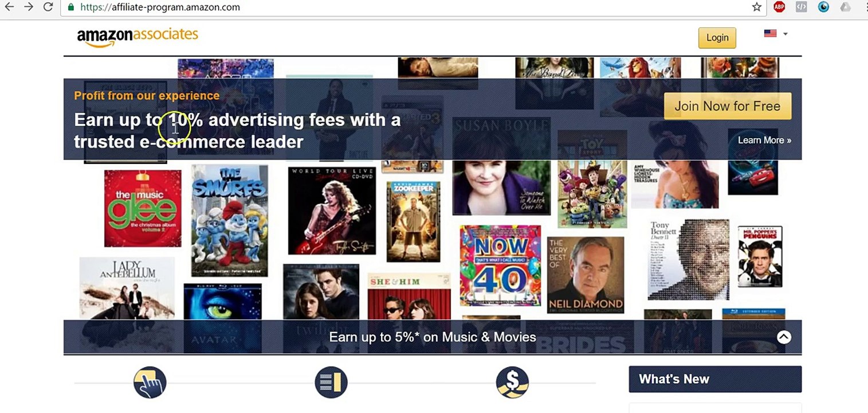
Task: Open the gray code brackets extension icon
Action: click(x=802, y=7)
